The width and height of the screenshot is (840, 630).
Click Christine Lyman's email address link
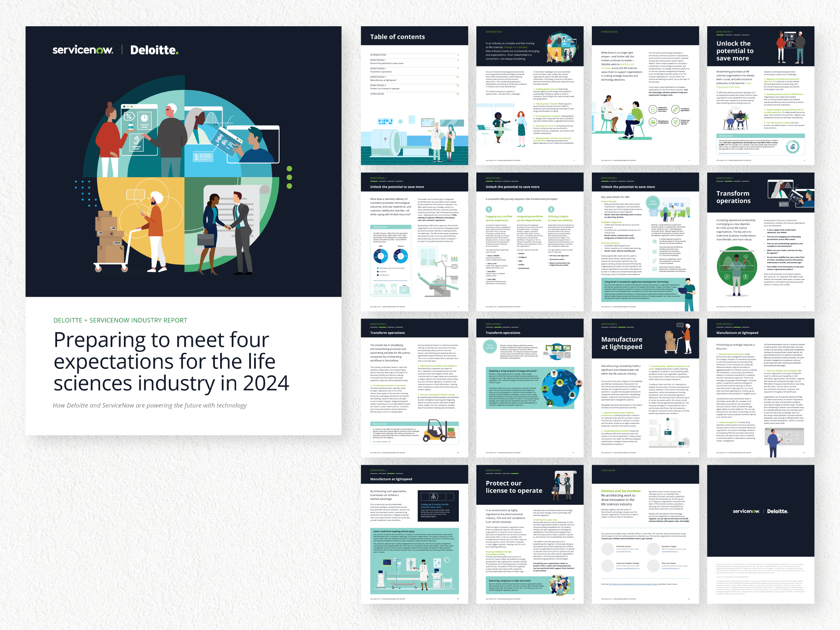tap(624, 552)
